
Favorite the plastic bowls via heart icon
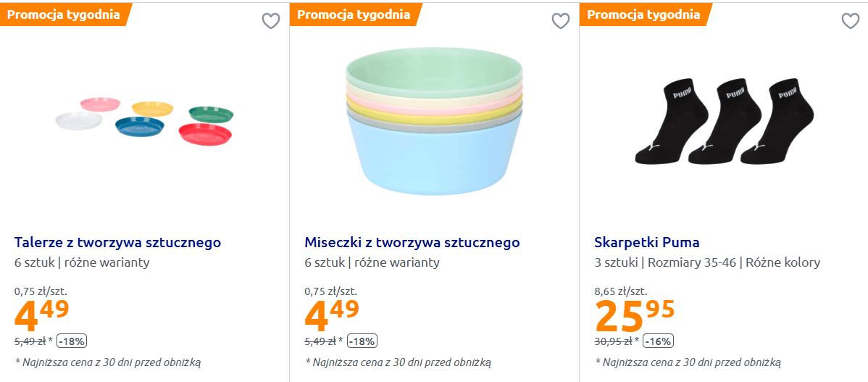click(561, 21)
